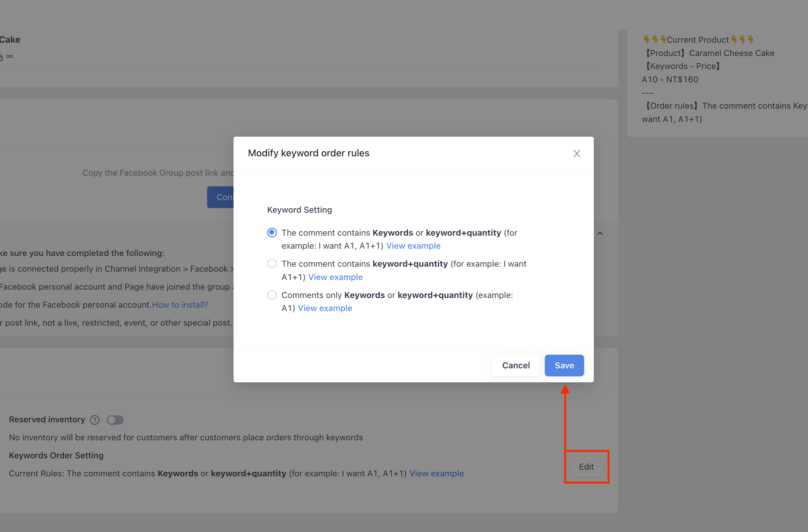The image size is (808, 532).
Task: Click Edit for Keywords Order Setting
Action: point(586,467)
